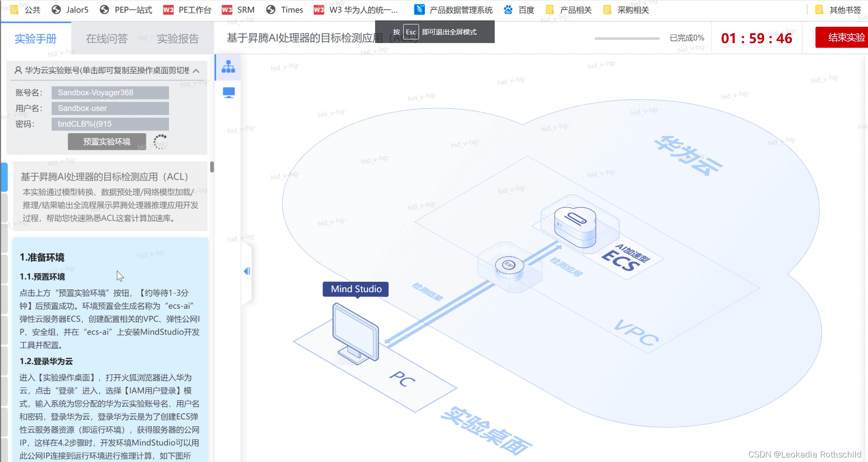
Task: Open the 其他书签 folder
Action: (838, 10)
